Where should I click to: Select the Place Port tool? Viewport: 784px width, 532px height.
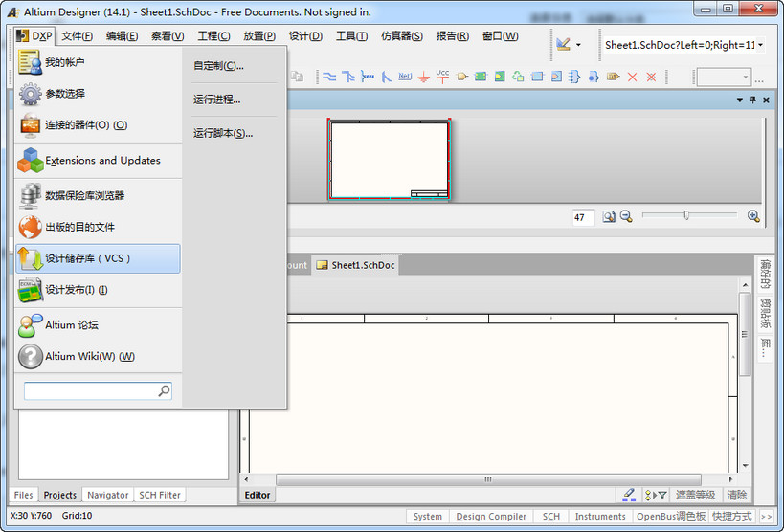(x=613, y=77)
